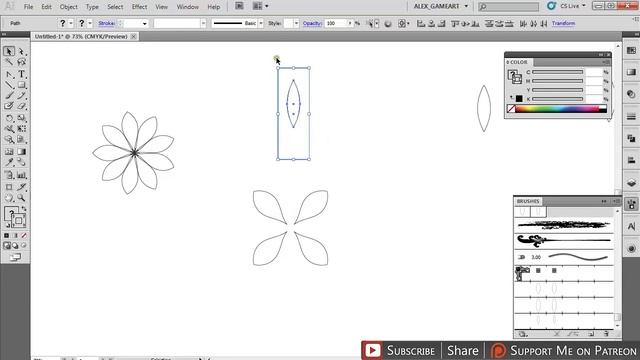640x360 pixels.
Task: Open the CS Live dropdown
Action: tap(573, 6)
